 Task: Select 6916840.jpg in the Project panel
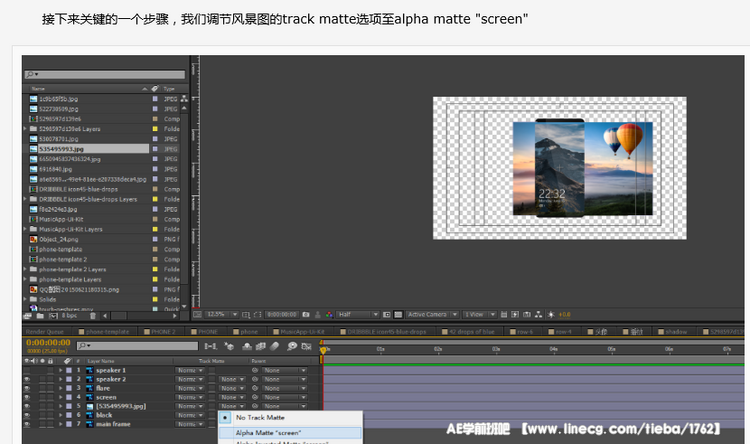click(x=55, y=169)
